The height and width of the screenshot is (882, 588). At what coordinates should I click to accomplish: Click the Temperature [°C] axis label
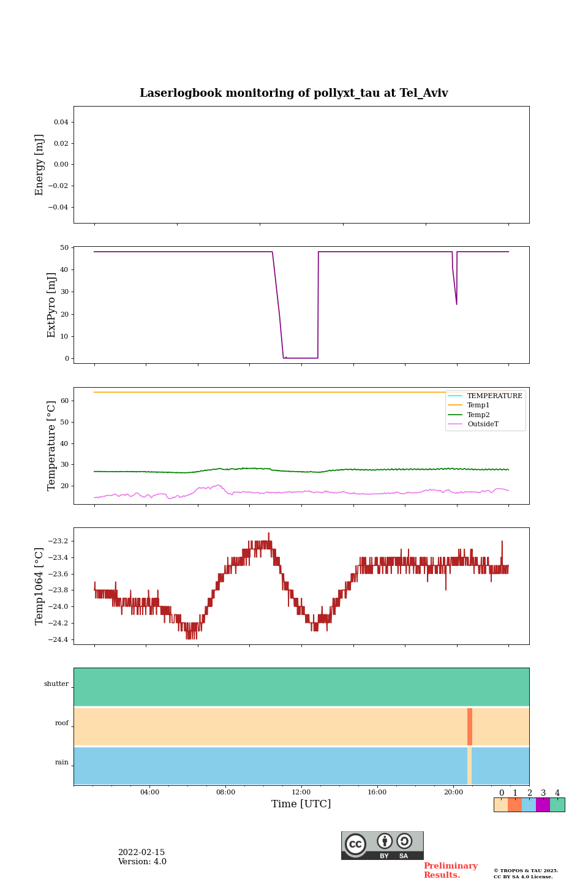click(51, 445)
